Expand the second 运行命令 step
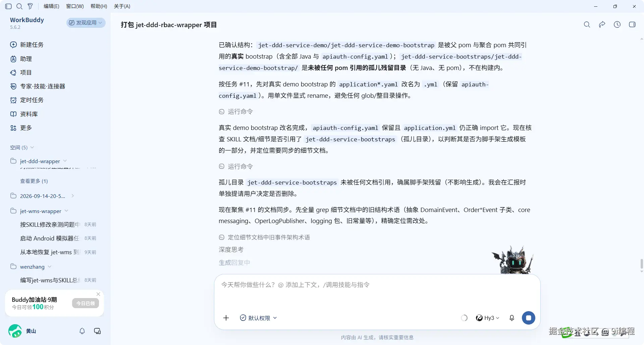The height and width of the screenshot is (345, 644). pyautogui.click(x=236, y=166)
